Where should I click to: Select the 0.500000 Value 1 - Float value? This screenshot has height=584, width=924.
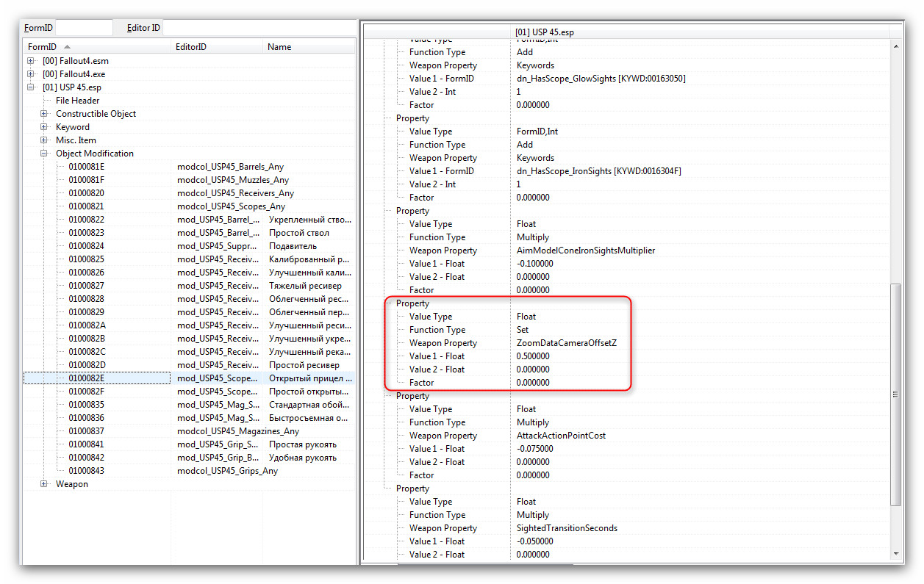click(533, 356)
